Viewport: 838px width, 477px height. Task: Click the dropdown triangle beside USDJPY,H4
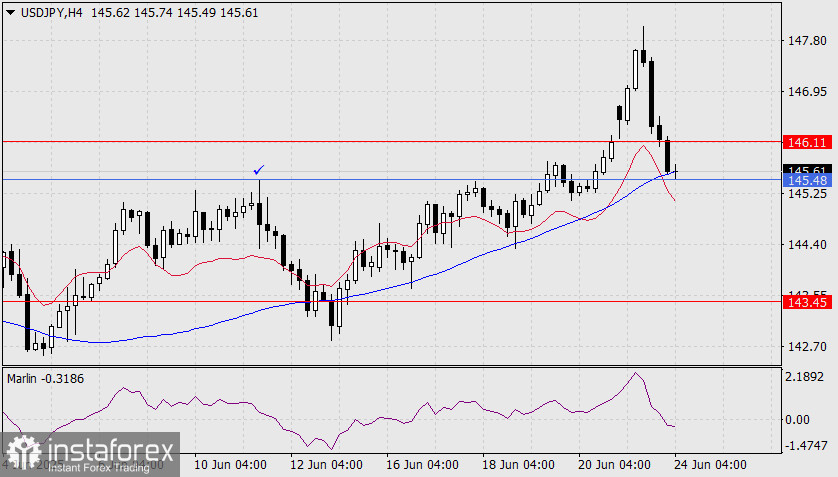(x=10, y=12)
